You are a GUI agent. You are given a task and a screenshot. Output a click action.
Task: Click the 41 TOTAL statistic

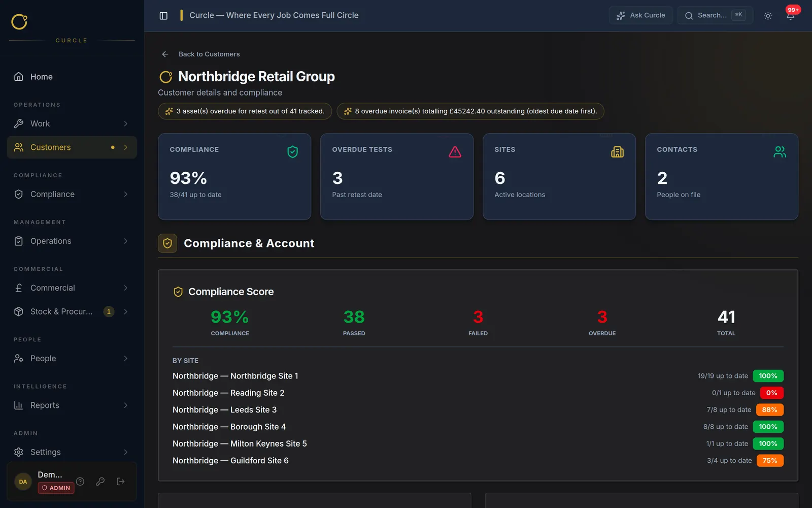click(726, 323)
